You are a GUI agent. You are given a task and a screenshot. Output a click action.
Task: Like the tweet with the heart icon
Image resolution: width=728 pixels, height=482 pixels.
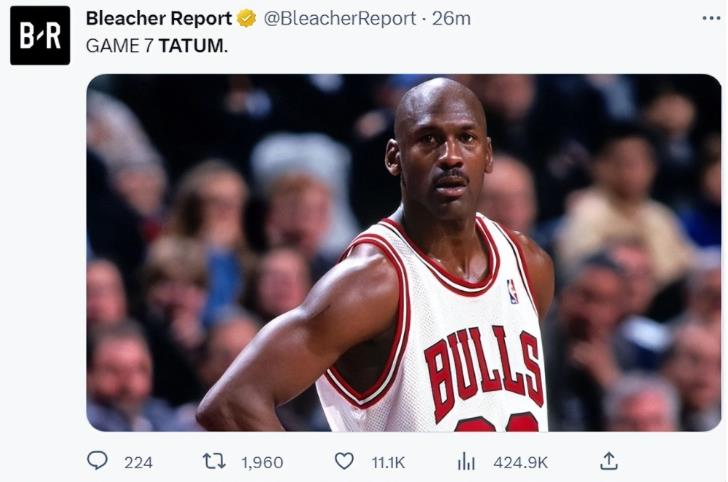coord(344,461)
